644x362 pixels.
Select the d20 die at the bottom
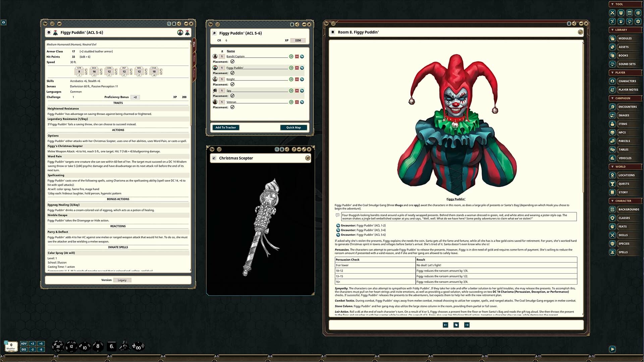coord(58,346)
